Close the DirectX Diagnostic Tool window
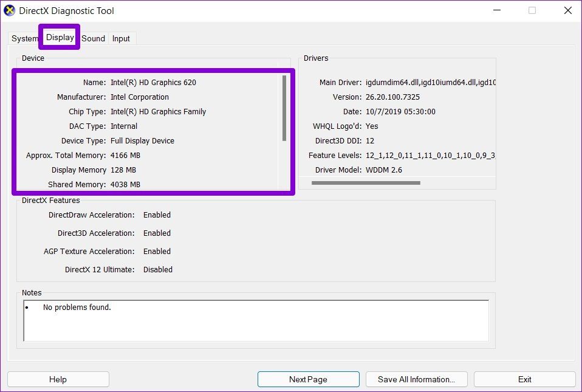This screenshot has width=582, height=392. [567, 10]
